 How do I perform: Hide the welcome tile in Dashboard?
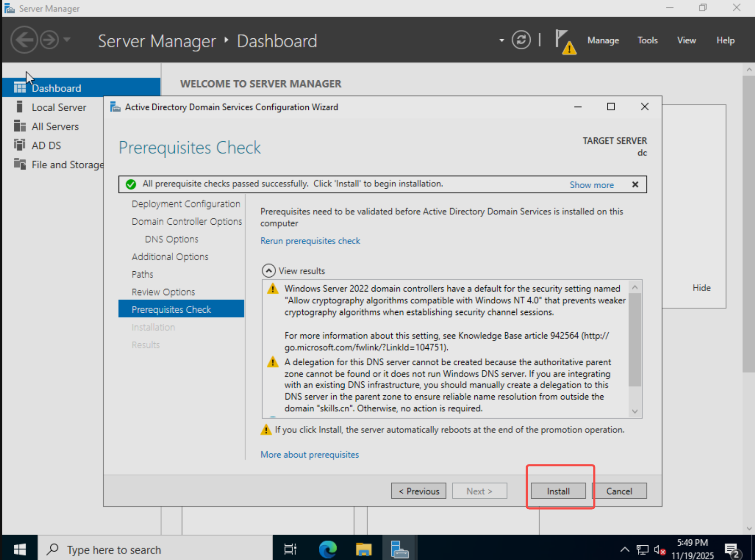pyautogui.click(x=701, y=288)
